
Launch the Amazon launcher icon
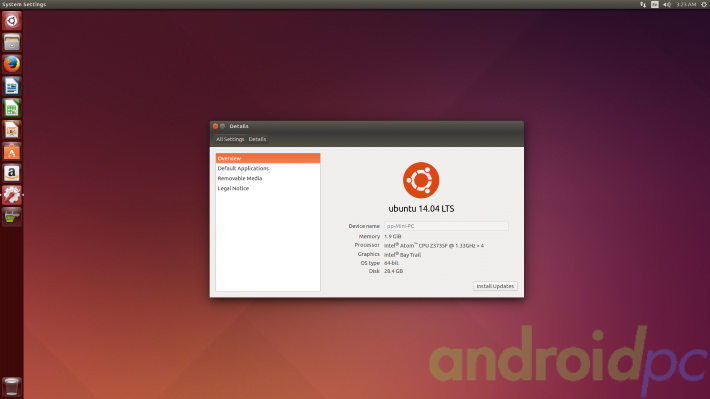click(x=12, y=173)
